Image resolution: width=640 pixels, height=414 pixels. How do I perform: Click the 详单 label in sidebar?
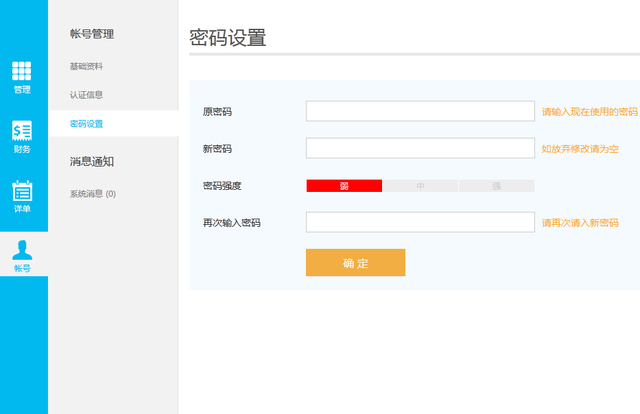(x=22, y=209)
